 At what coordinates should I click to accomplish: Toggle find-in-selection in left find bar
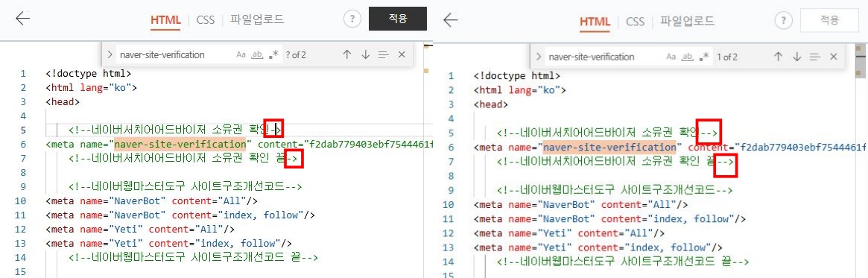point(384,54)
